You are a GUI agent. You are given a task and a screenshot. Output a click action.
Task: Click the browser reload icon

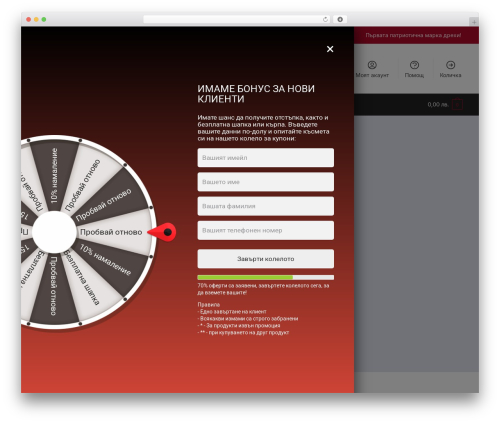(x=325, y=19)
